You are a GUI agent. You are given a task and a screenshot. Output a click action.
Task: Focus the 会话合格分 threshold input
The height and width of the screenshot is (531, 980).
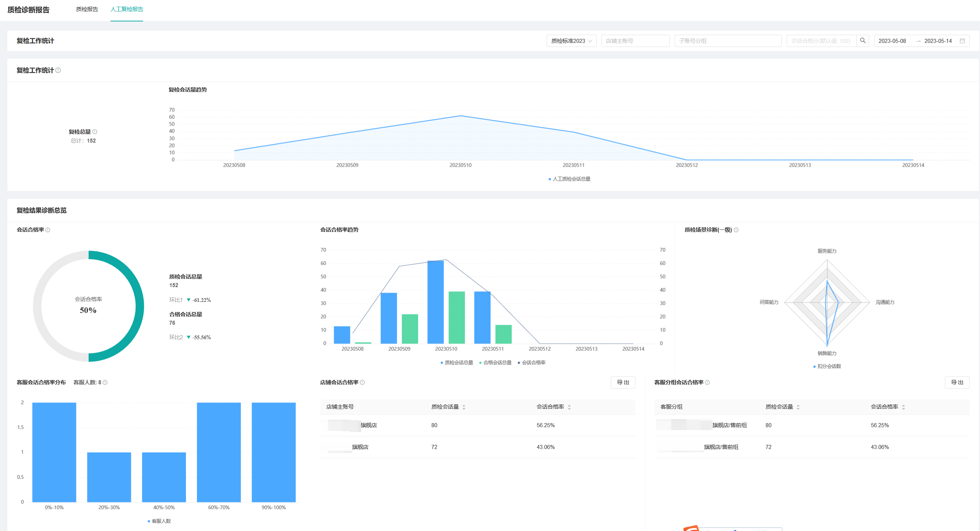pyautogui.click(x=821, y=41)
